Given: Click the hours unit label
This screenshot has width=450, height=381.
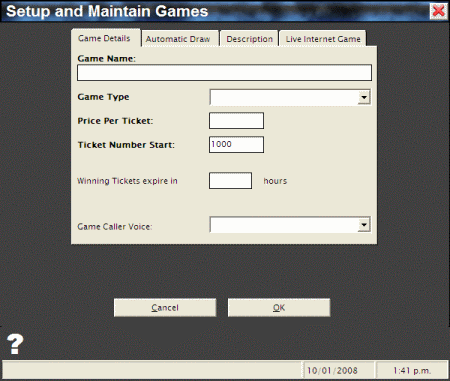Looking at the screenshot, I should (x=275, y=181).
